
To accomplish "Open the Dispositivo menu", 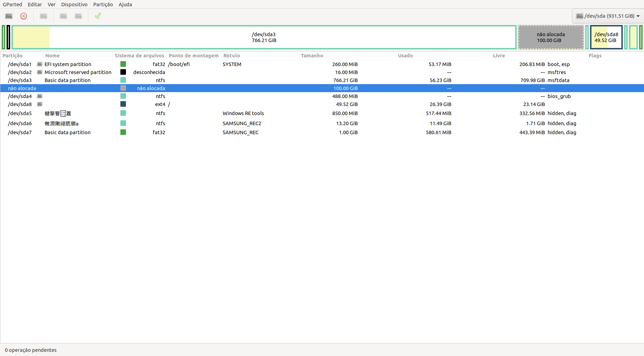I will (74, 5).
